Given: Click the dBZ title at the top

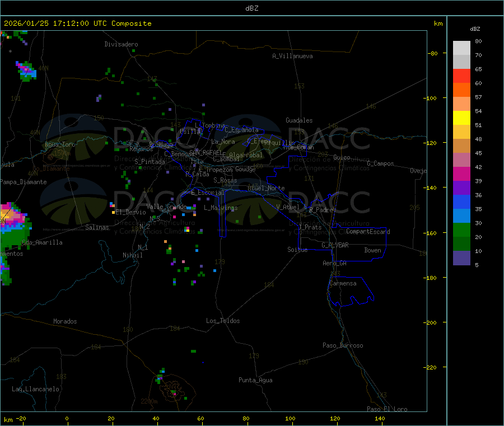Looking at the screenshot, I should click(x=251, y=8).
